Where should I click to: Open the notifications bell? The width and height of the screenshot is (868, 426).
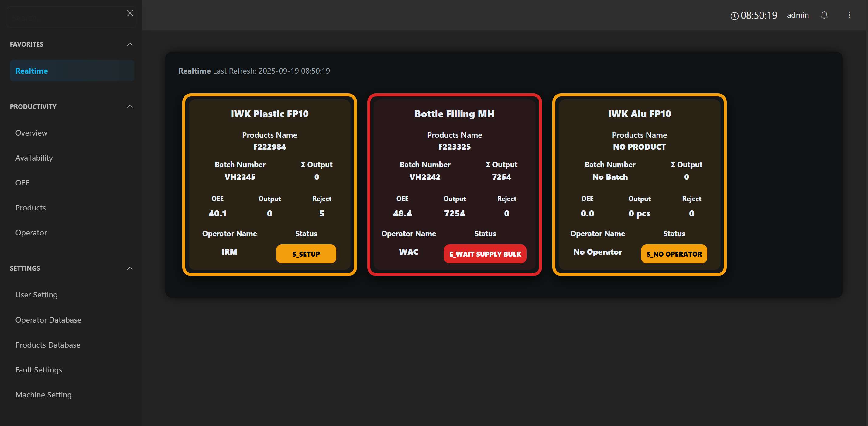[x=825, y=15]
